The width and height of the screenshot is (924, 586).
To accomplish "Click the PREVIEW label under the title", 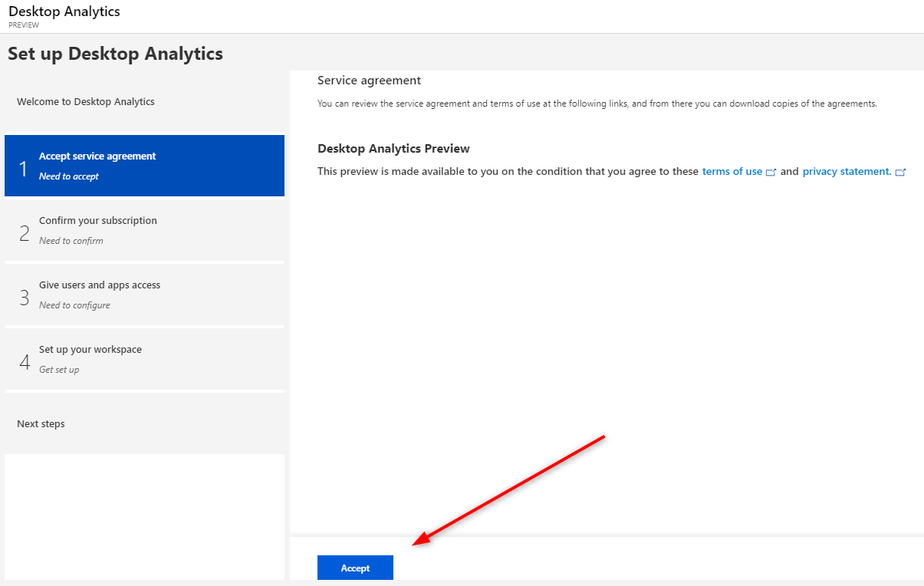I will click(x=24, y=25).
